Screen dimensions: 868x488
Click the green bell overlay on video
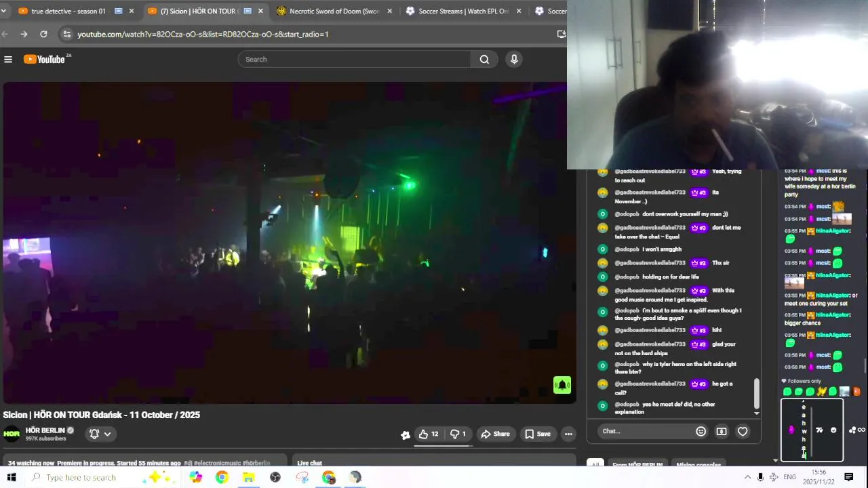coord(562,385)
